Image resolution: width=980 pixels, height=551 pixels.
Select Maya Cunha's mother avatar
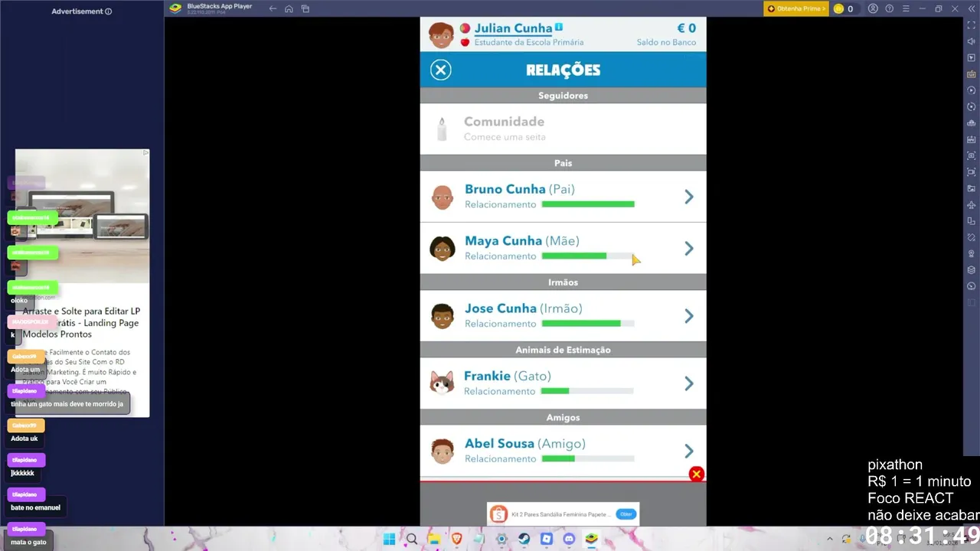(443, 249)
